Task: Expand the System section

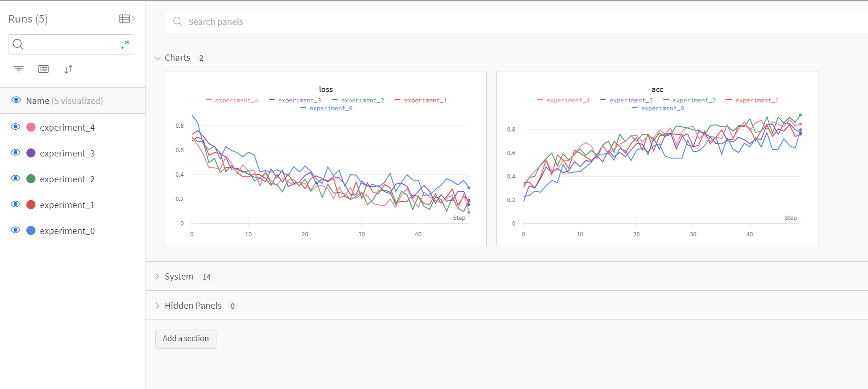Action: tap(158, 277)
